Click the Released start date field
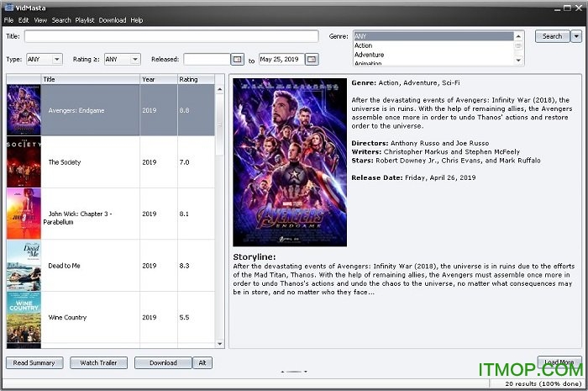This screenshot has width=588, height=391. click(207, 60)
